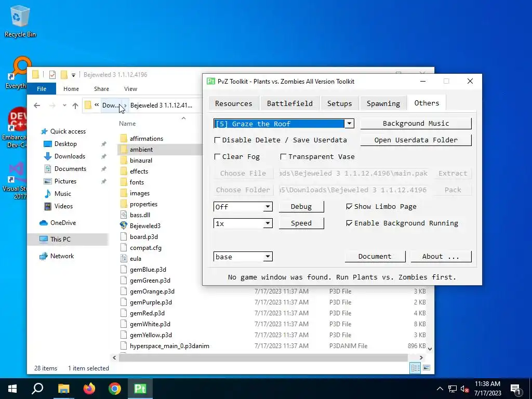The width and height of the screenshot is (532, 399).
Task: Open the Document button
Action: 375,257
